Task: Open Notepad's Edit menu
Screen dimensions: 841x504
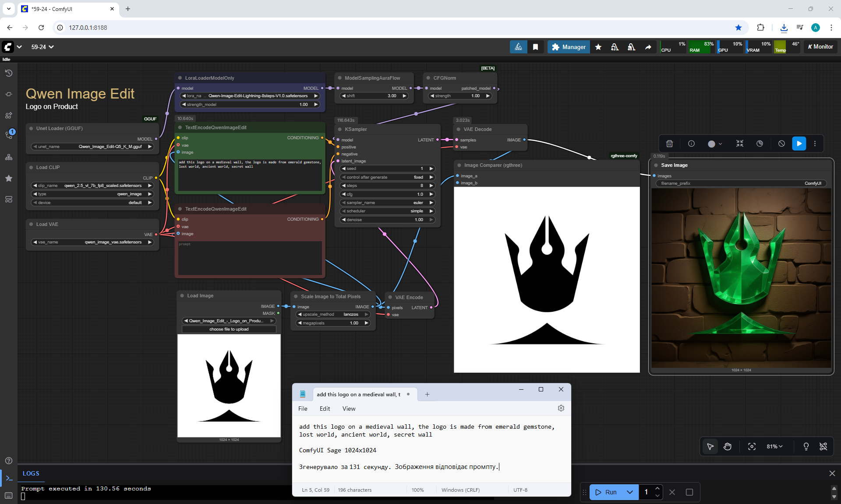Action: [325, 409]
